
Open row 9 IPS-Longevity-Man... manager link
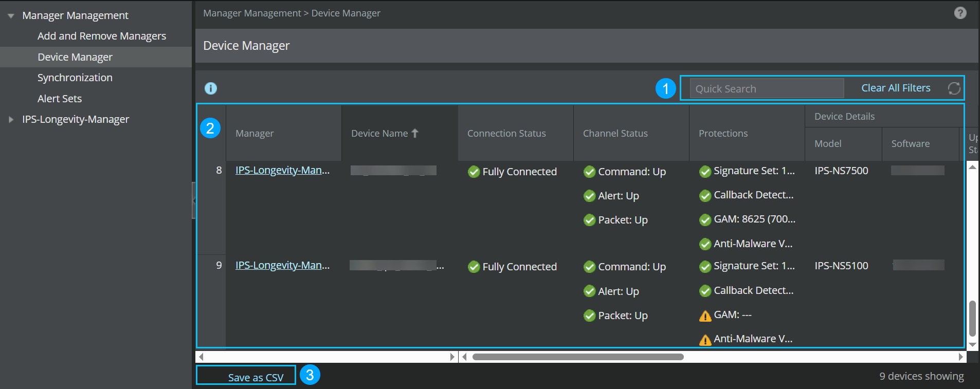coord(282,265)
